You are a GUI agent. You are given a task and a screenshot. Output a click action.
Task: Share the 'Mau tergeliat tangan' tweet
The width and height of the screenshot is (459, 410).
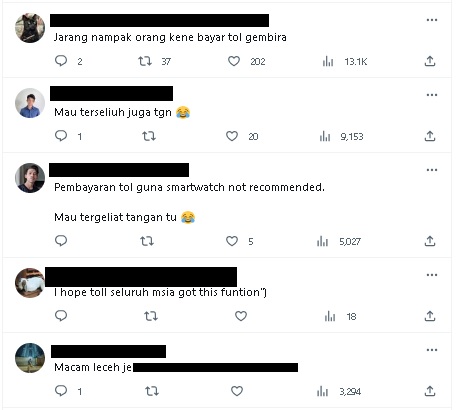pos(430,241)
